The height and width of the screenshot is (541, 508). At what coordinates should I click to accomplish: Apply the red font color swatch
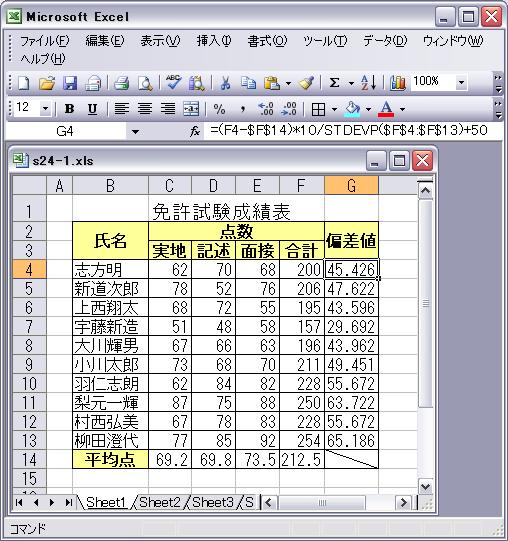[386, 109]
